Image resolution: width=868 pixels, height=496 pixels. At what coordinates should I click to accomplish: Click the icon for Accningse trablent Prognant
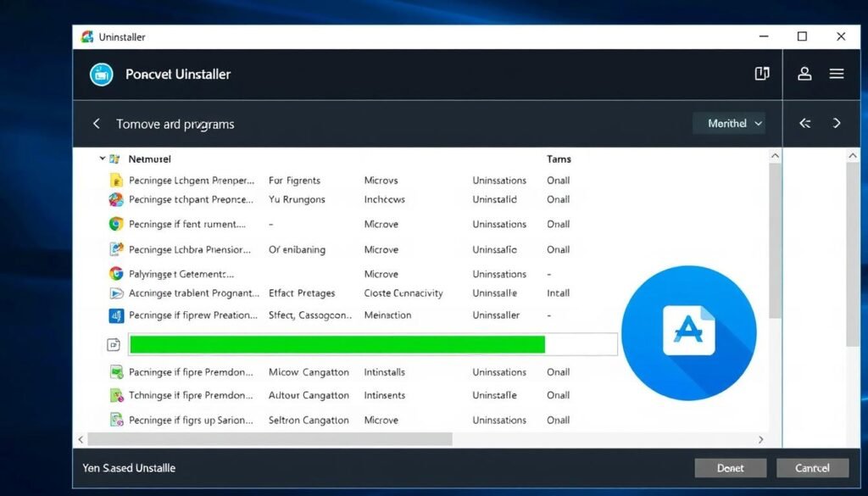click(116, 293)
